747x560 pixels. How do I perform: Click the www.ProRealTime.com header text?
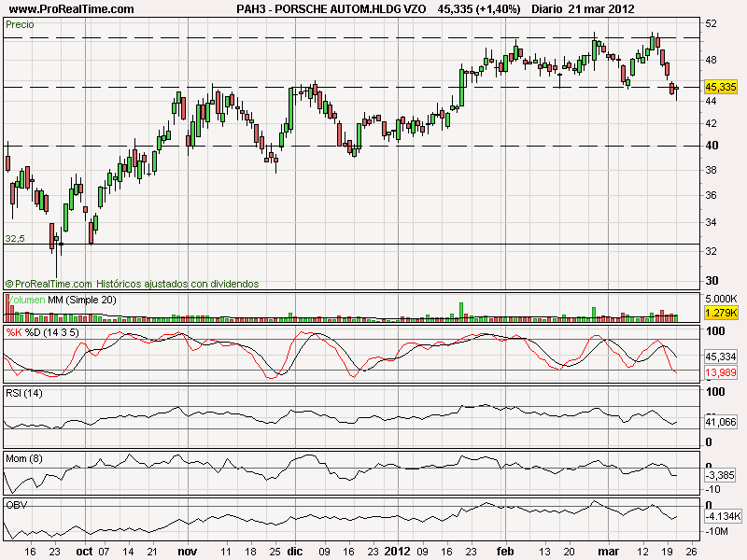point(72,8)
